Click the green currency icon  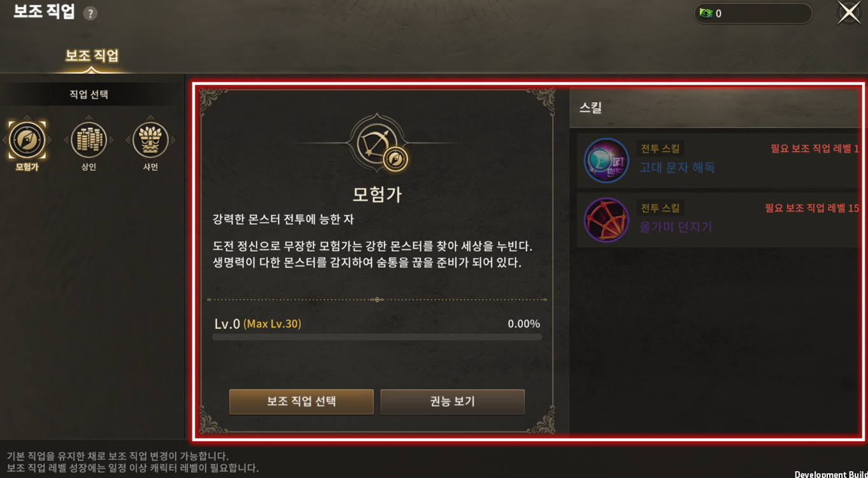click(x=706, y=13)
